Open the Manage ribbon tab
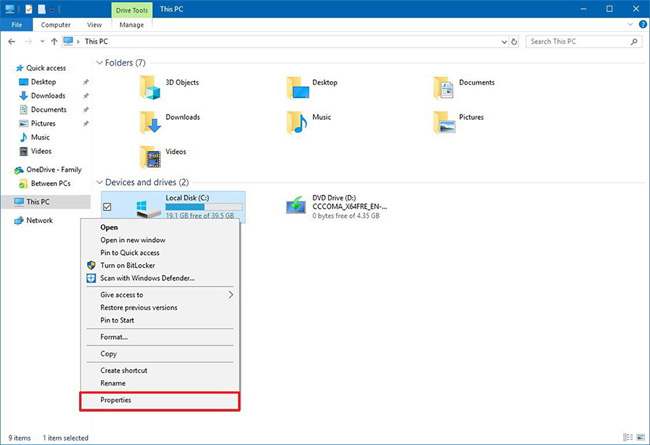This screenshot has height=445, width=650. pyautogui.click(x=131, y=25)
